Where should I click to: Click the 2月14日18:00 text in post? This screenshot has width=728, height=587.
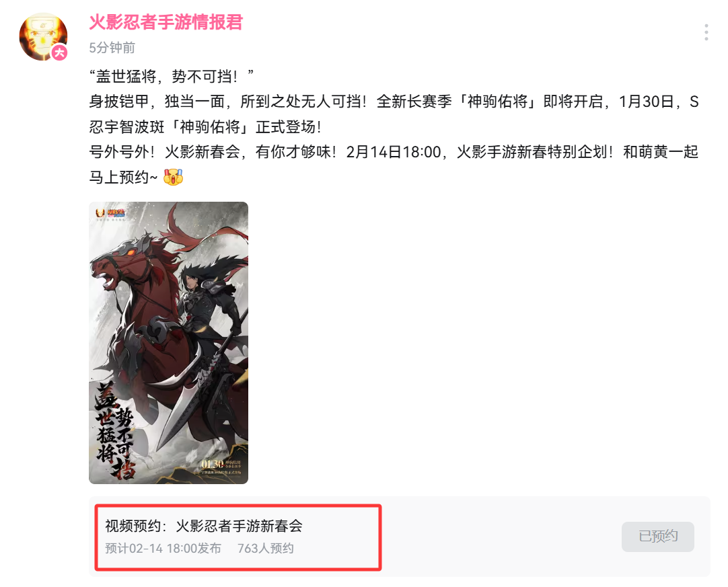(394, 152)
